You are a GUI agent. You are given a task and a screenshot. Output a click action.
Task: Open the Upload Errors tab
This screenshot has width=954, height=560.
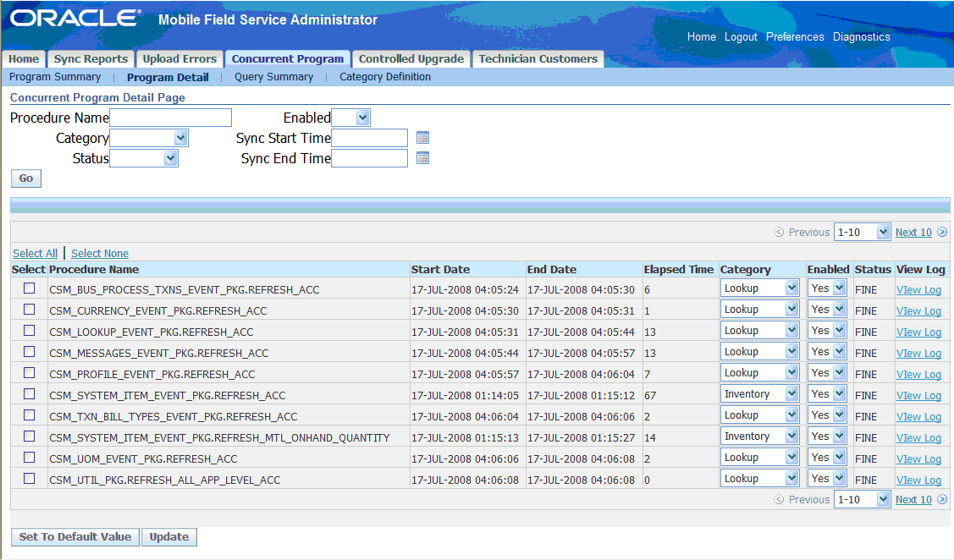click(x=179, y=59)
